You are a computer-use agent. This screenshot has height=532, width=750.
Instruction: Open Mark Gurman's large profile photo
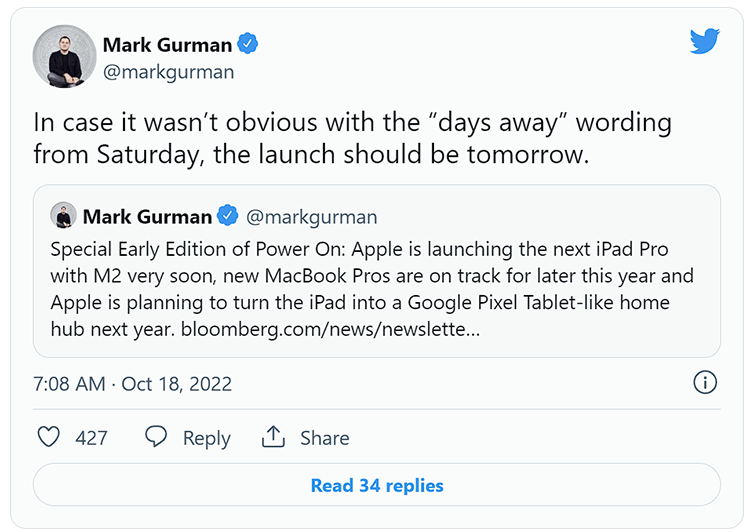[x=65, y=56]
